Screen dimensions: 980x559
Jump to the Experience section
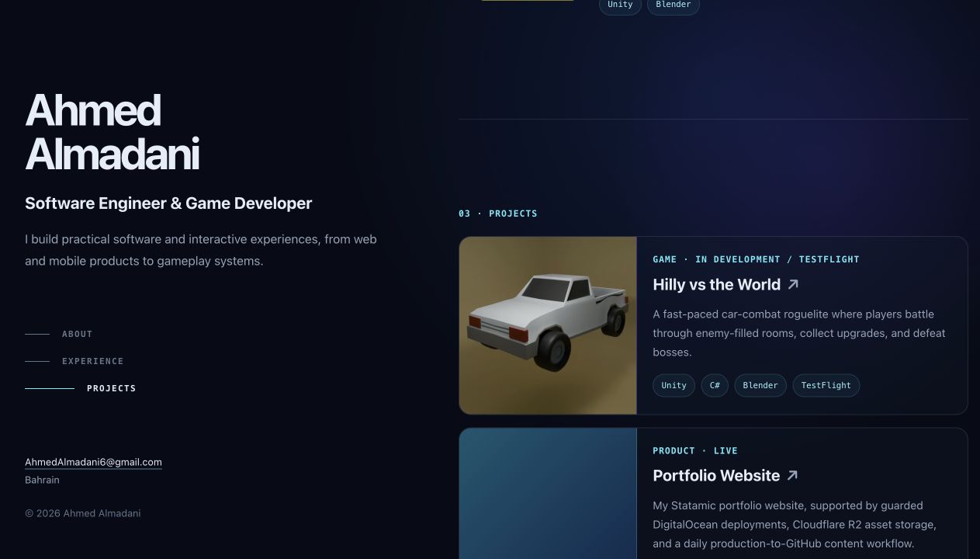point(74,361)
